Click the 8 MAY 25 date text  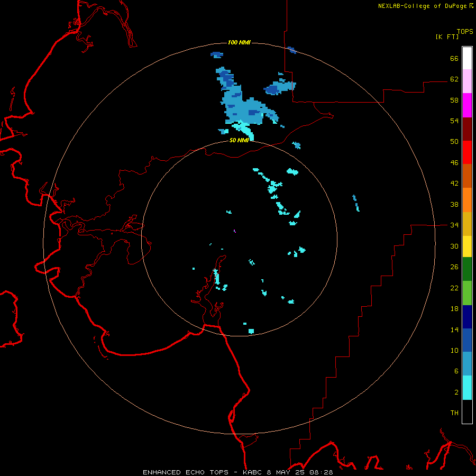tap(287, 472)
